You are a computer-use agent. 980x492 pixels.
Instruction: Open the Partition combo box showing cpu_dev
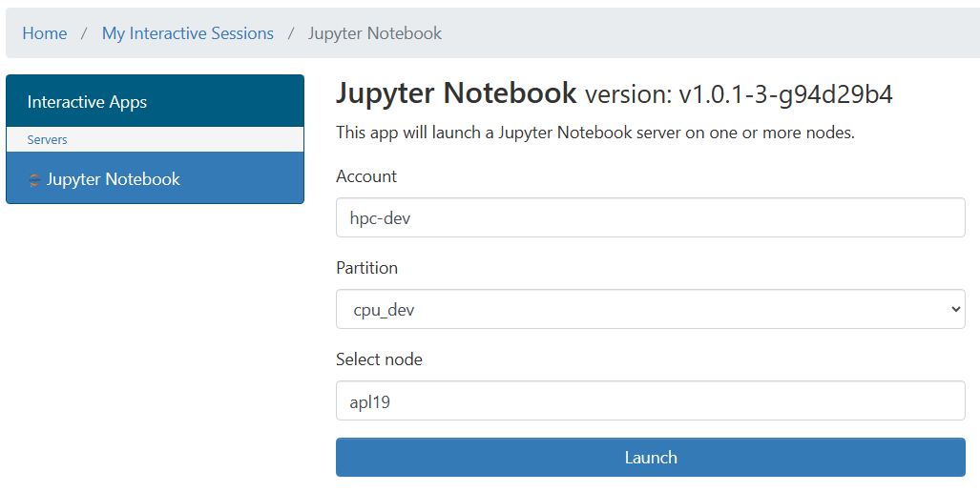(650, 309)
